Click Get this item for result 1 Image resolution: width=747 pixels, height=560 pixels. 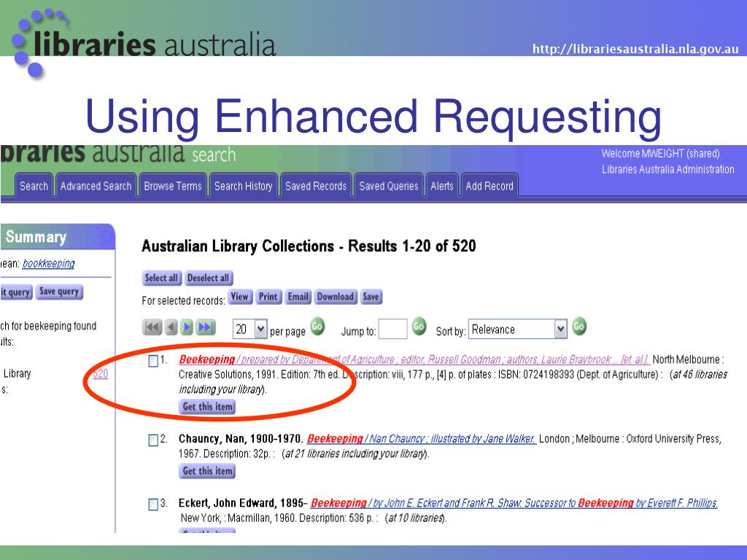pos(208,407)
